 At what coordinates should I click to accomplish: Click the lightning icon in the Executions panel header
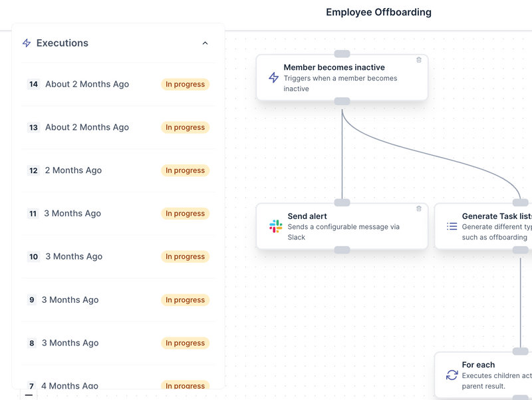[25, 43]
